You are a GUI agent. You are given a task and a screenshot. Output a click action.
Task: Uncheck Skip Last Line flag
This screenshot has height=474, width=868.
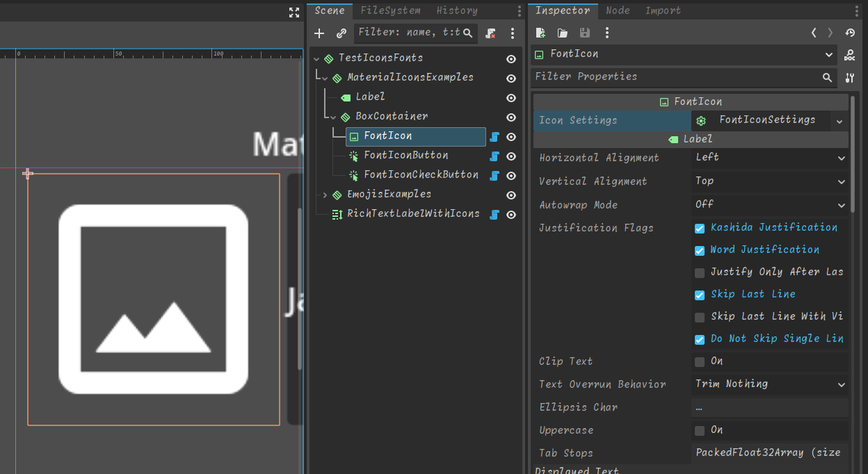pyautogui.click(x=700, y=295)
